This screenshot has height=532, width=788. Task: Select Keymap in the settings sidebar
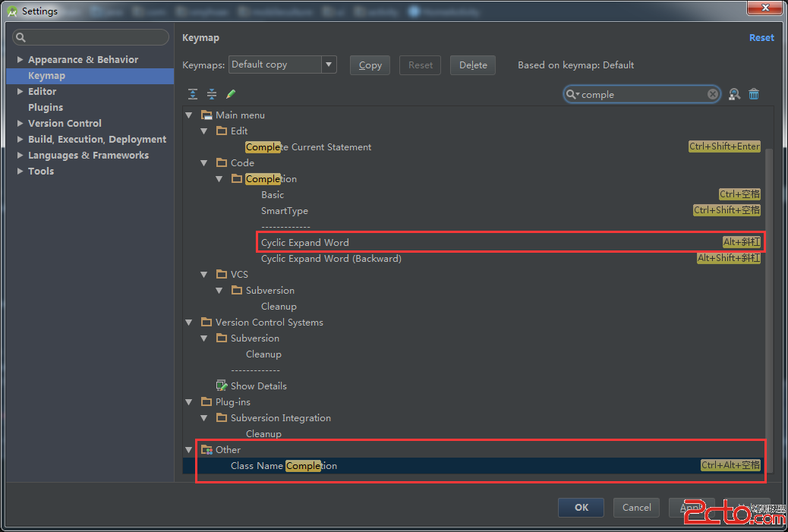(x=46, y=76)
